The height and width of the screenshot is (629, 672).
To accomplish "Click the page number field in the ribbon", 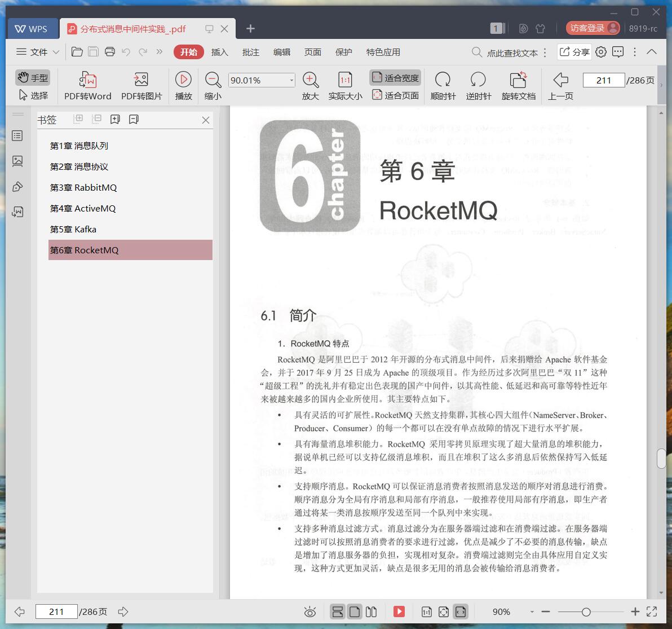I will pos(603,80).
